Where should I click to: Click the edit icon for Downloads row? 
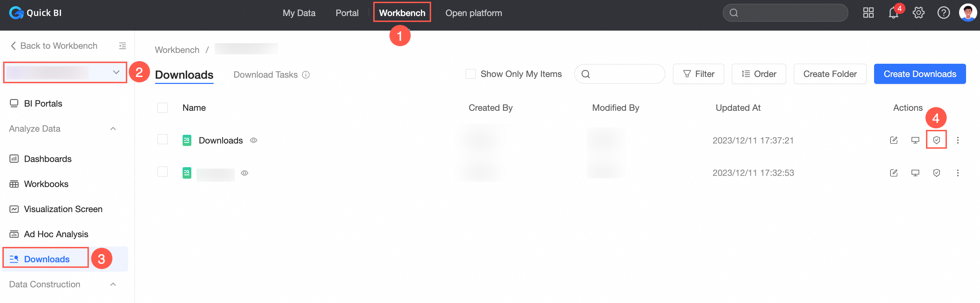894,140
